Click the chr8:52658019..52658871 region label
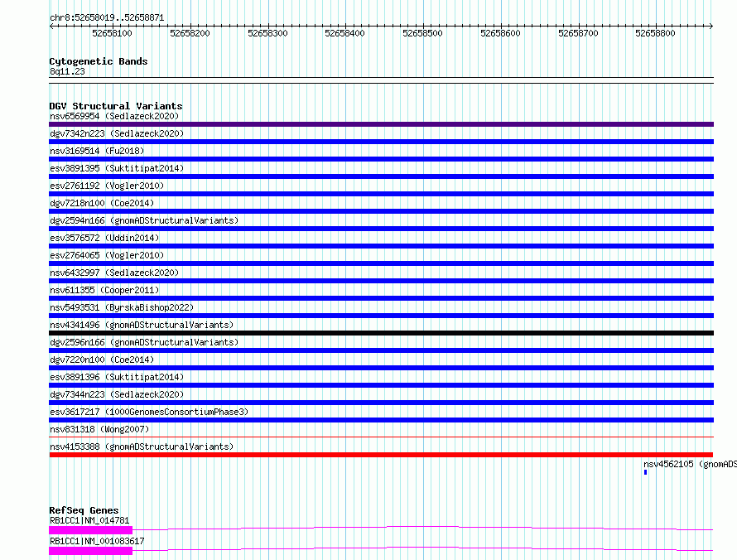The width and height of the screenshot is (737, 560). [x=107, y=18]
